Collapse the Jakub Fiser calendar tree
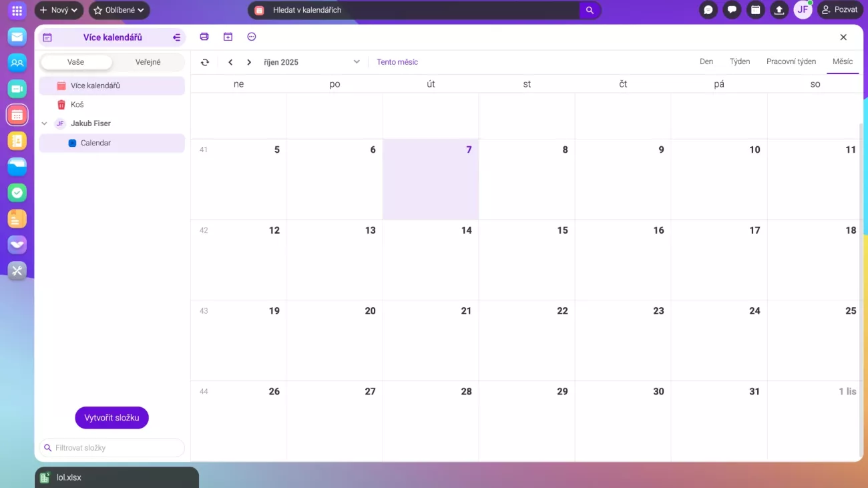The height and width of the screenshot is (488, 868). pos(45,124)
